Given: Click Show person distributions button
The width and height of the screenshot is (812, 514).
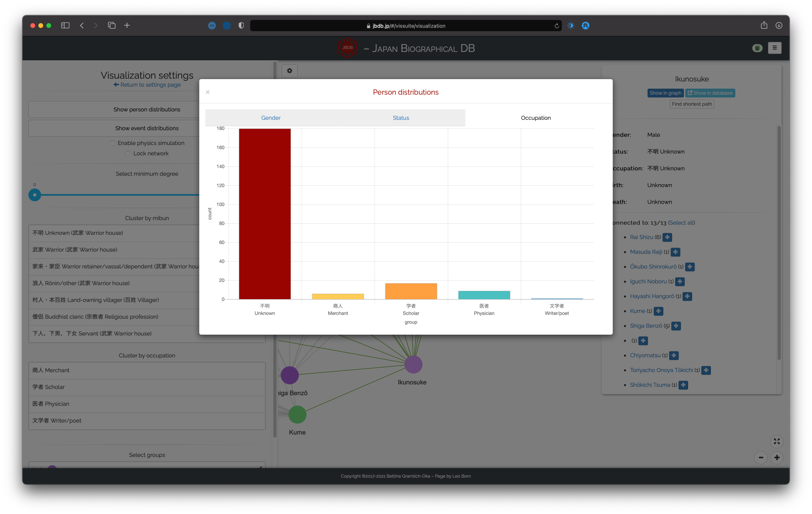Looking at the screenshot, I should (147, 109).
